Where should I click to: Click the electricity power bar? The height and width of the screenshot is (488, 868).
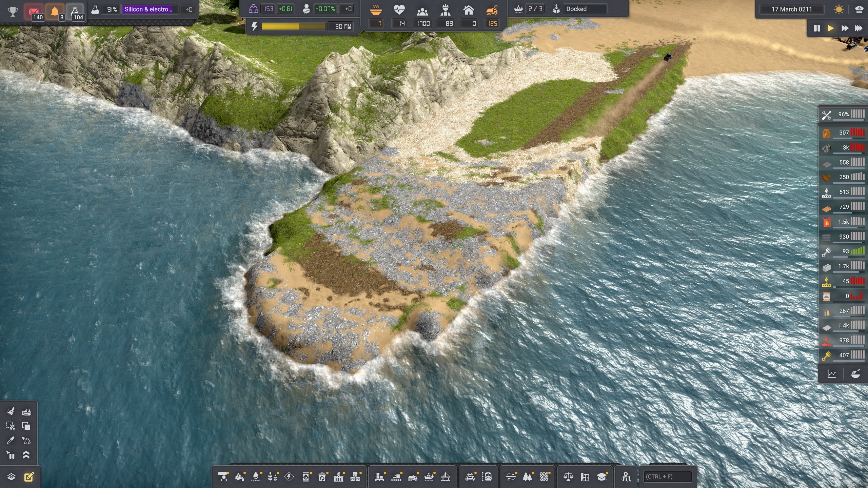tap(293, 26)
